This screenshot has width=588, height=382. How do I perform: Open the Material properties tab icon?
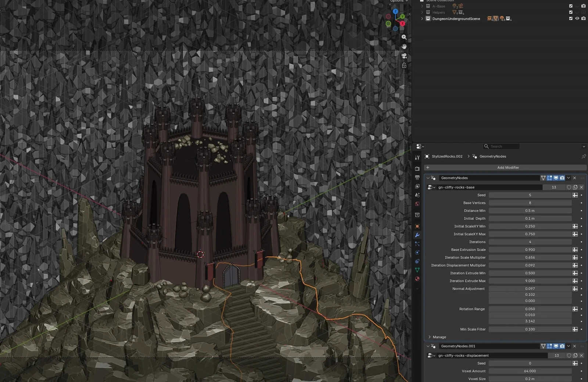pos(417,279)
